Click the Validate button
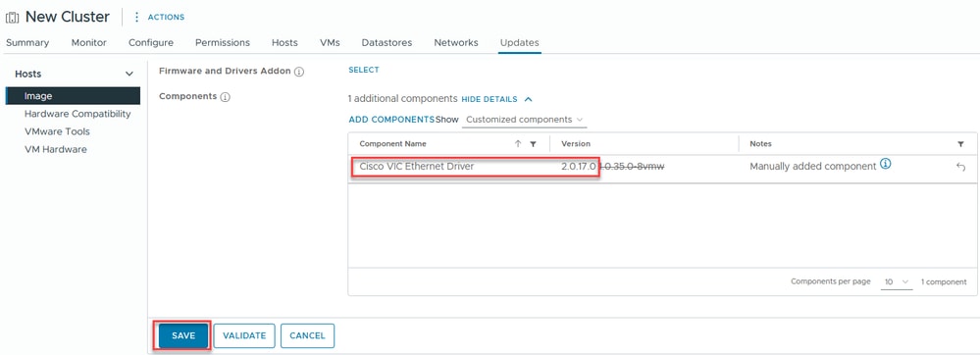980x355 pixels. [244, 335]
